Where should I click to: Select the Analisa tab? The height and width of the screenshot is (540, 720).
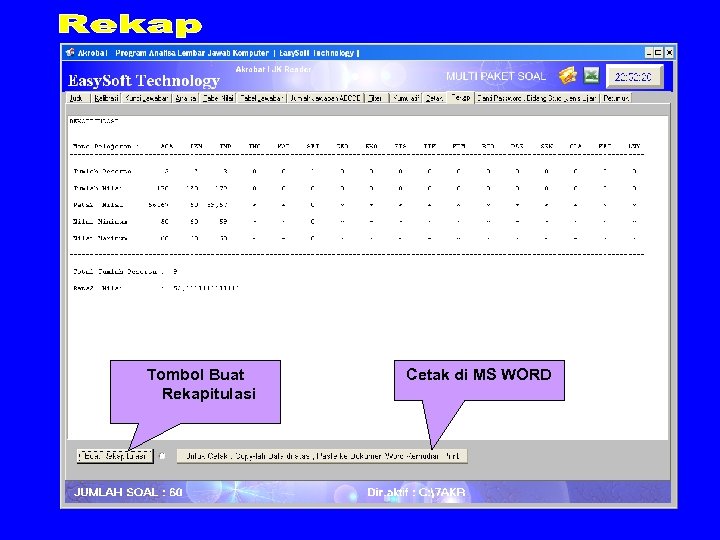pyautogui.click(x=186, y=98)
